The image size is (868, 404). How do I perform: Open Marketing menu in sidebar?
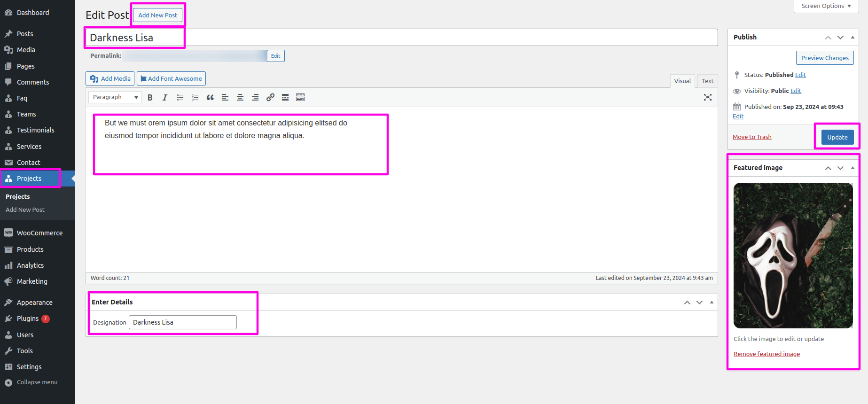click(x=38, y=281)
